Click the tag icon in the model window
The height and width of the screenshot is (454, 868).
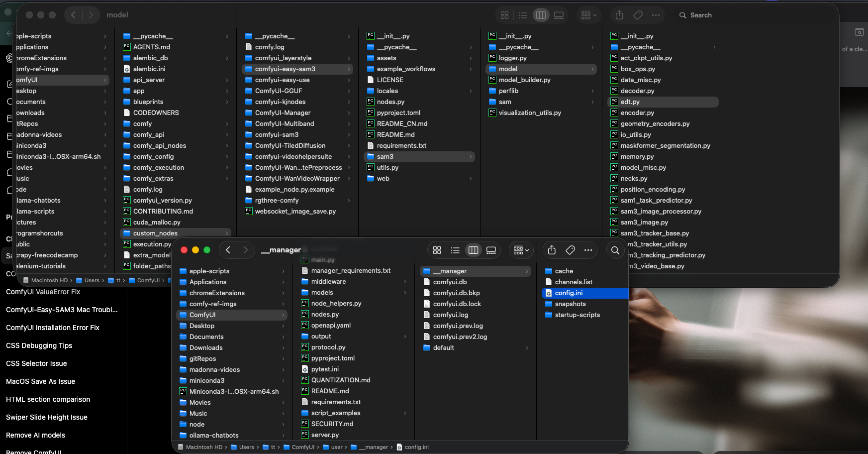[x=638, y=15]
